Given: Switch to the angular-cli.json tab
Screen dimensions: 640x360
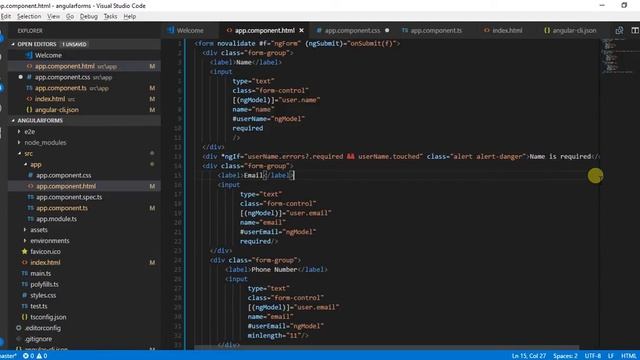Looking at the screenshot, I should tap(574, 30).
